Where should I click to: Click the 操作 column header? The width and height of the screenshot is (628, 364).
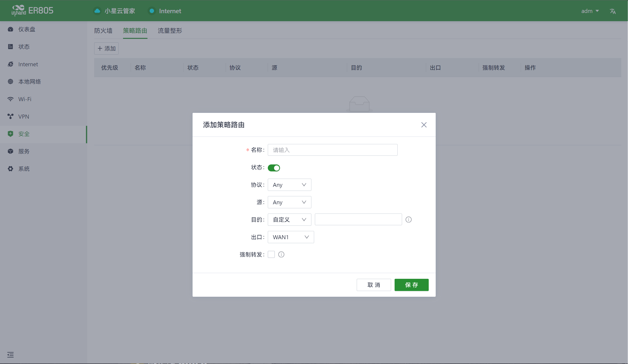click(x=530, y=68)
